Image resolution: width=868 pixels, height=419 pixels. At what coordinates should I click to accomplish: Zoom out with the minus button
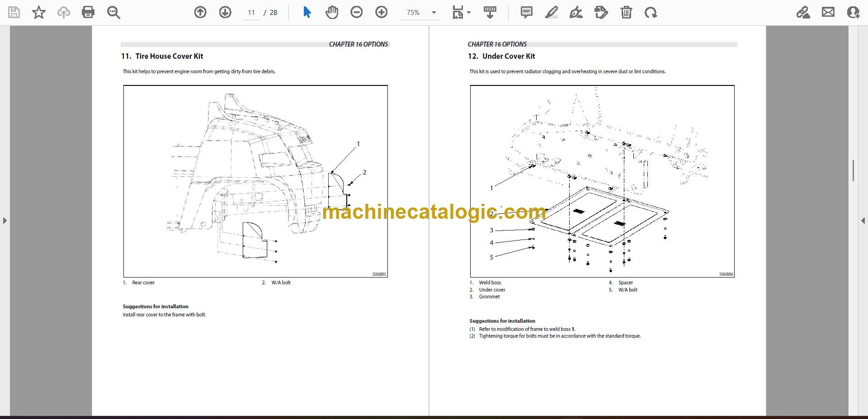[357, 12]
